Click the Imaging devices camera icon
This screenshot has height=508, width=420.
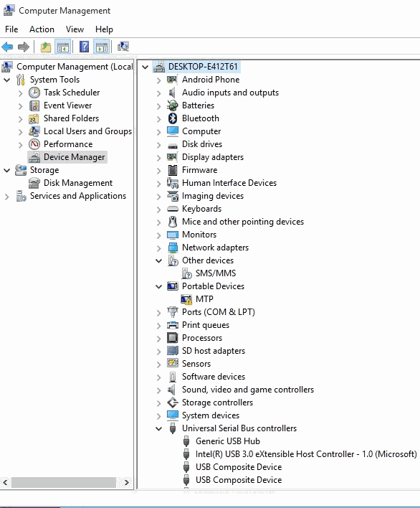[173, 196]
